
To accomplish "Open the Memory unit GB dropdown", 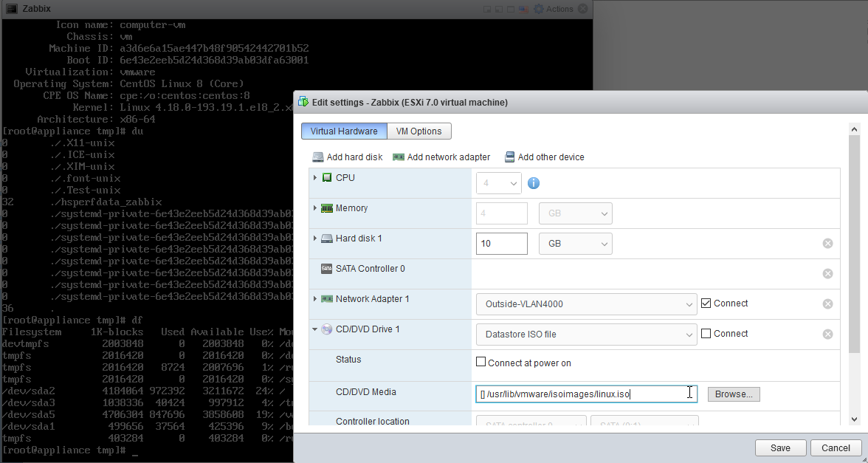I will click(x=576, y=213).
